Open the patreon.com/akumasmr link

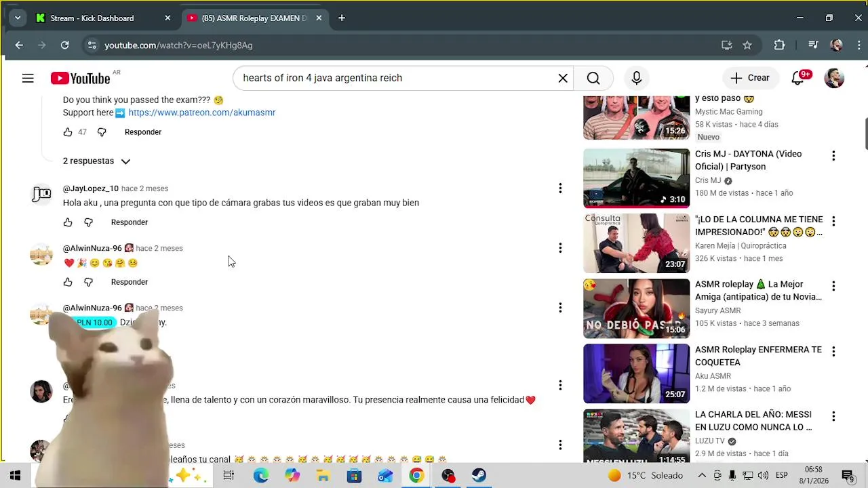coord(202,113)
